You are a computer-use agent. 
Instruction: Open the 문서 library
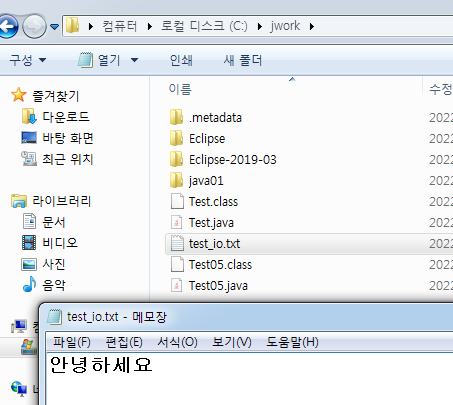54,222
